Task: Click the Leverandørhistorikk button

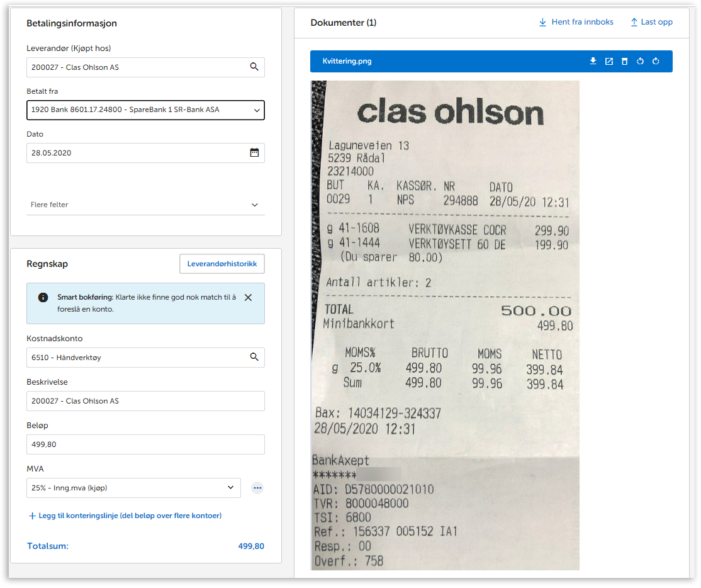Action: point(222,264)
